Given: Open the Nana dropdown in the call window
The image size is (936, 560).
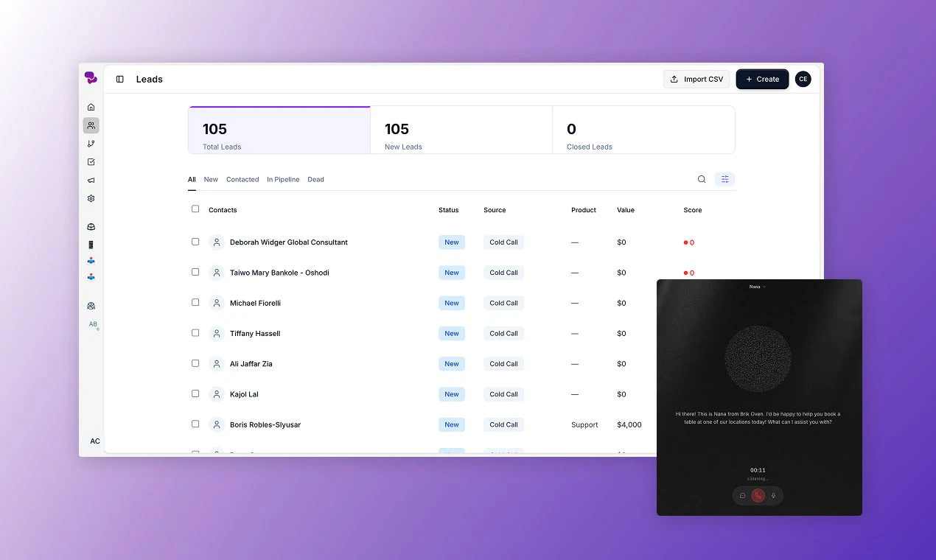Looking at the screenshot, I should click(758, 287).
